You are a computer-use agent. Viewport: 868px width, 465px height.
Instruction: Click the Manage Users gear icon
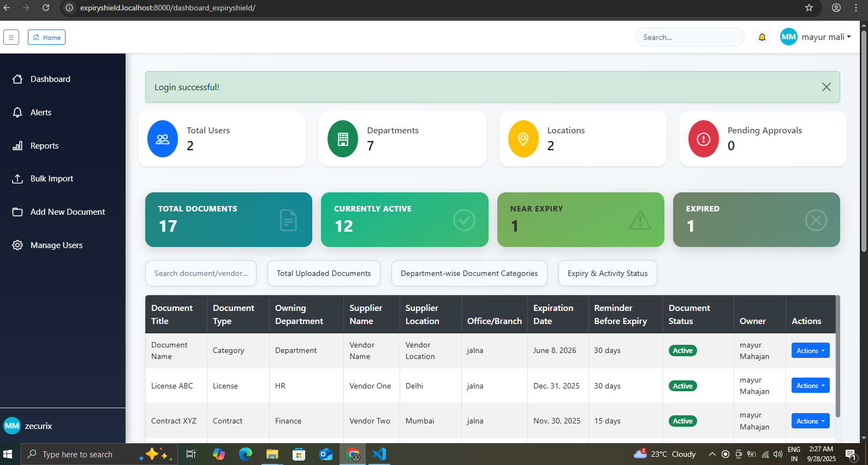pos(17,245)
